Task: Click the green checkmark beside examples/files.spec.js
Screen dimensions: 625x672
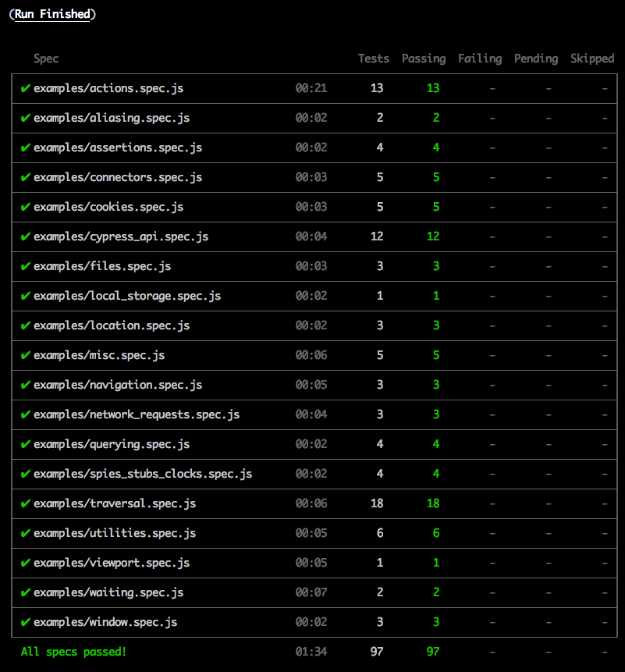Action: click(25, 266)
